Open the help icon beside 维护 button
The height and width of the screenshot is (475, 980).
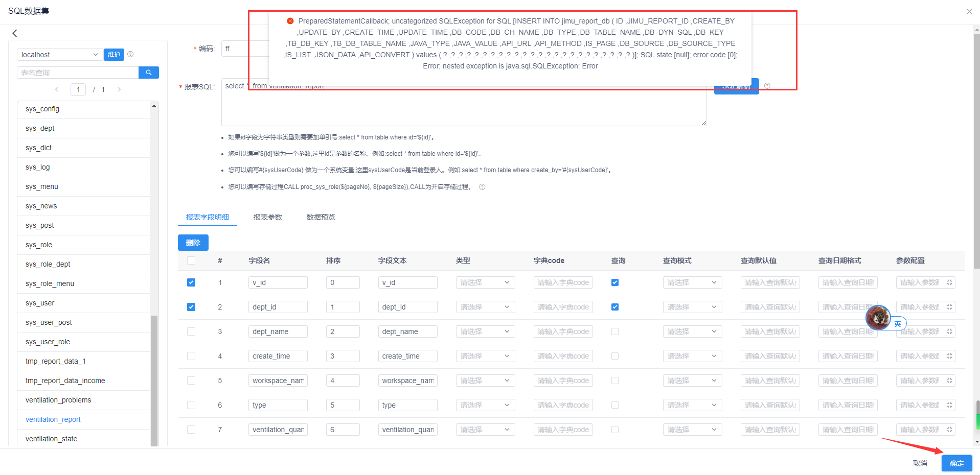click(x=130, y=54)
